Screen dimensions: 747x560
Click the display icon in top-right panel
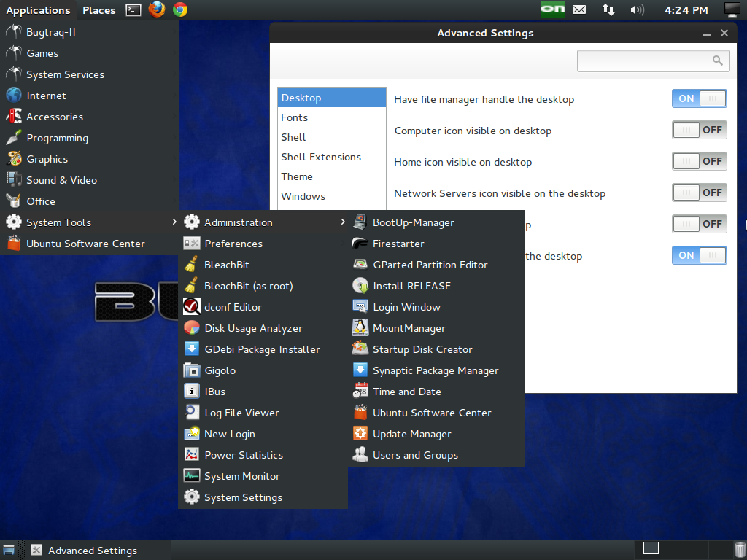[732, 9]
